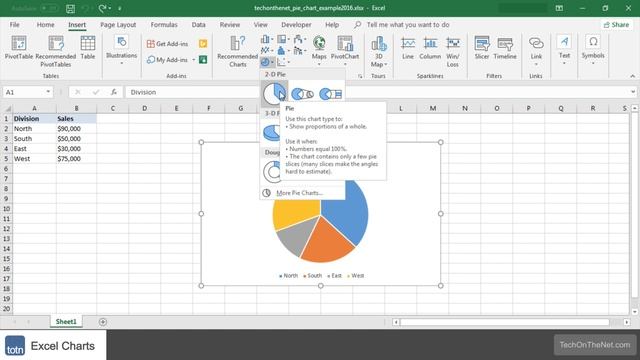Screen dimensions: 640x360
Task: Open the Help tab
Action: pyautogui.click(x=332, y=25)
